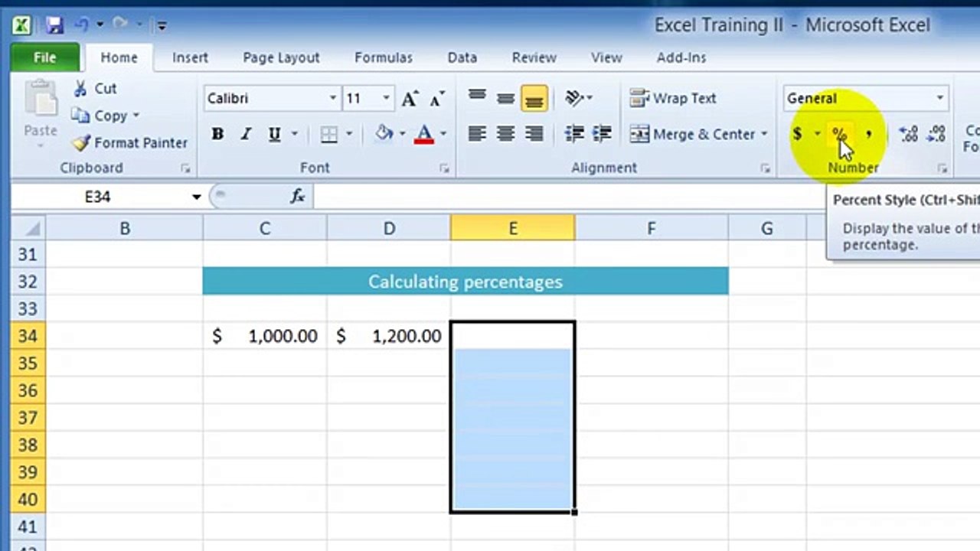Select the Data ribbon tab
Screen dimensions: 980x551
pyautogui.click(x=462, y=57)
